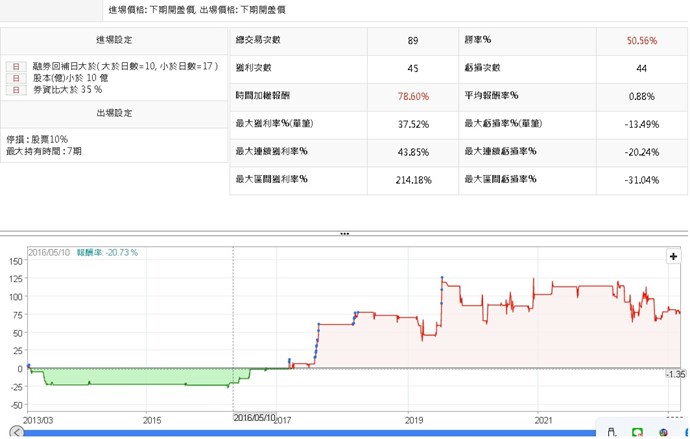The height and width of the screenshot is (439, 690).
Task: Click the three-dot splitter handle above chart
Action: (x=344, y=233)
